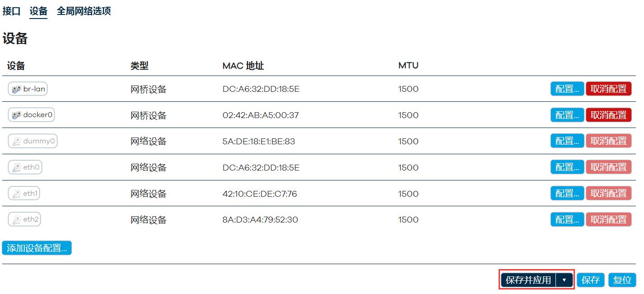The height and width of the screenshot is (294, 644).
Task: Open the 保存并应用 dropdown arrow
Action: (x=564, y=280)
